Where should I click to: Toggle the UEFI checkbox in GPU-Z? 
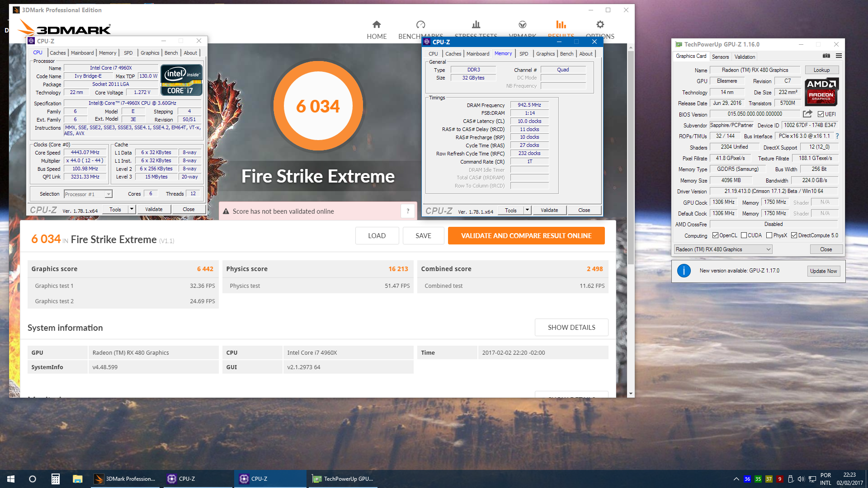(821, 114)
